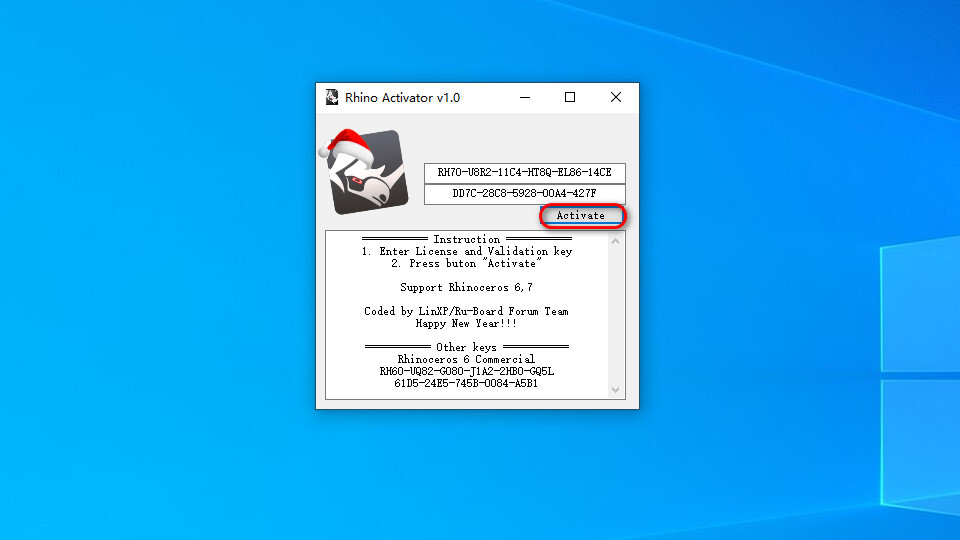Image resolution: width=960 pixels, height=540 pixels.
Task: Click the "Rhinoceros 6 Commercial" text line
Action: pyautogui.click(x=467, y=360)
